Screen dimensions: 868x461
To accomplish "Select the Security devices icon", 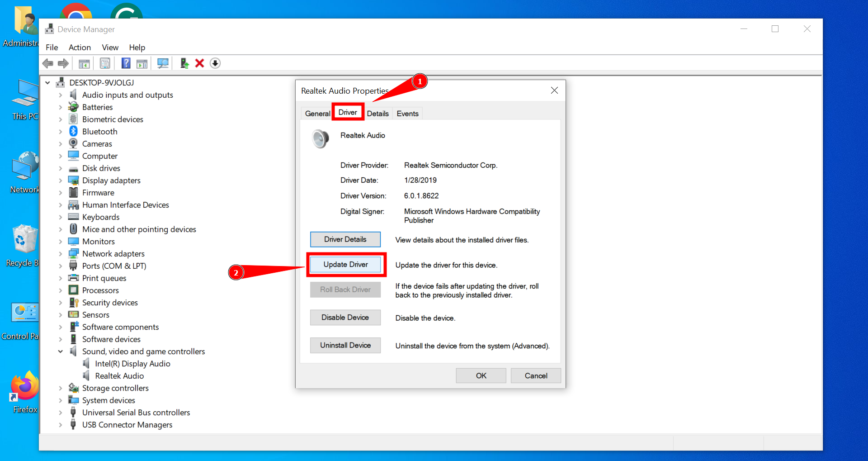I will click(x=73, y=302).
